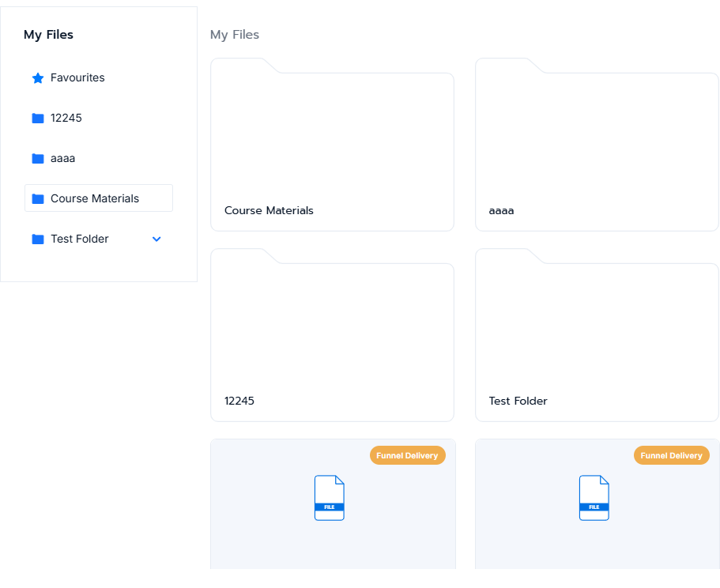720x588 pixels.
Task: Select Course Materials label in the sidebar
Action: point(95,198)
